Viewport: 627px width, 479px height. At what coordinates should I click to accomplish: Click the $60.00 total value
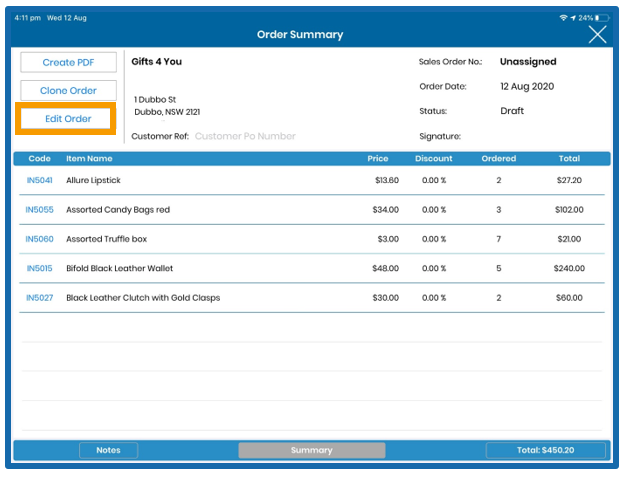pos(569,298)
